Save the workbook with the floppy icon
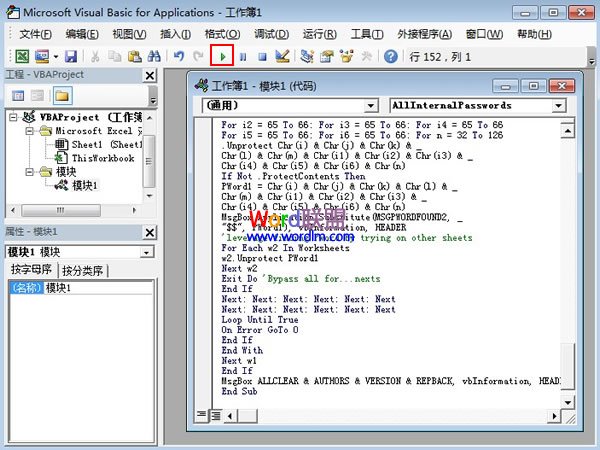This screenshot has width=600, height=450. 71,57
